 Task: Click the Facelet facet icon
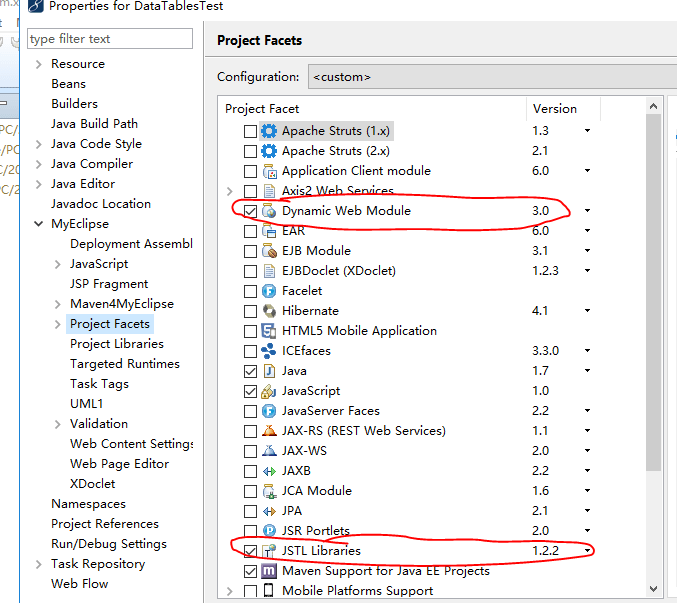coord(269,291)
